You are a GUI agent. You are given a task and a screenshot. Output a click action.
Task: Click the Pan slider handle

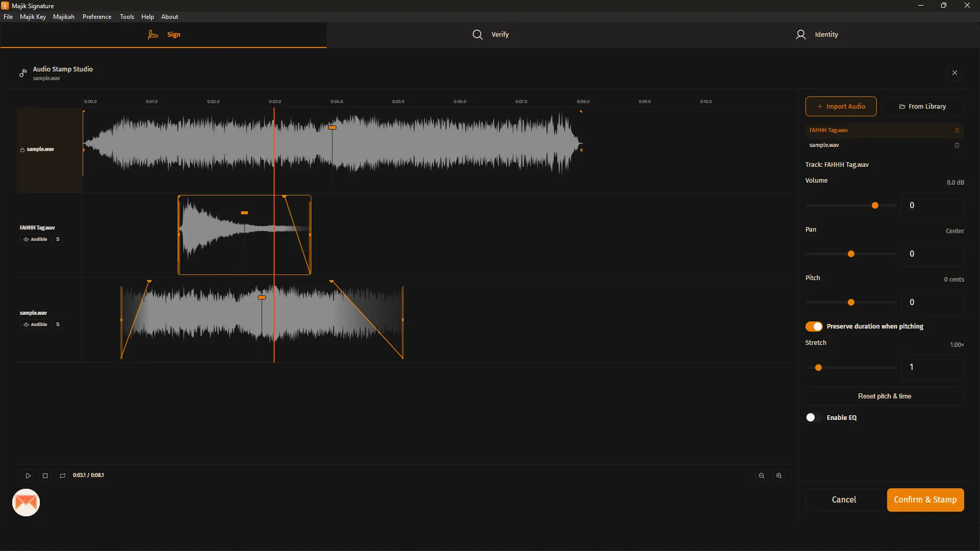(x=851, y=254)
